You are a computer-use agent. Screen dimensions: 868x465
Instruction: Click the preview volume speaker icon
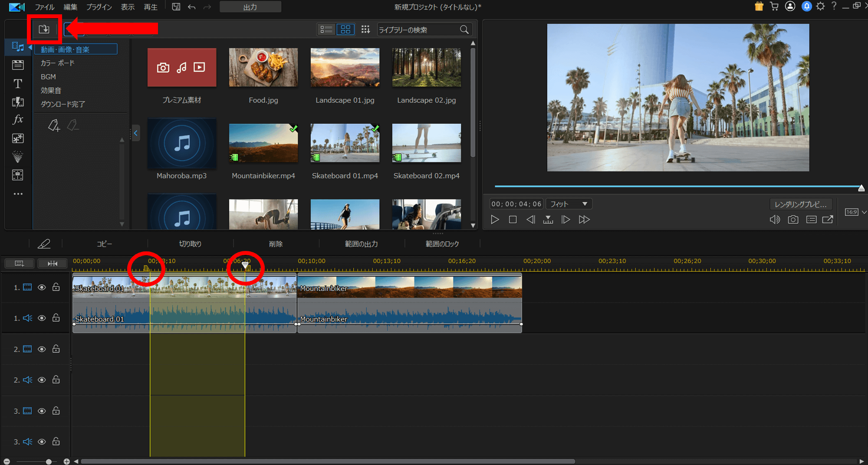774,220
